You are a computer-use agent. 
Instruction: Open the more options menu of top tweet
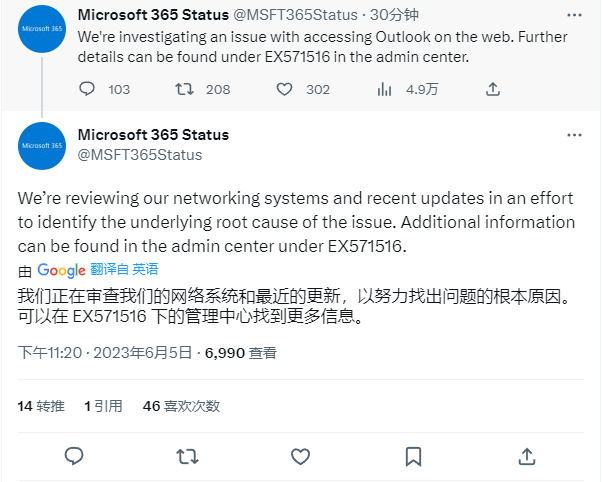[574, 15]
